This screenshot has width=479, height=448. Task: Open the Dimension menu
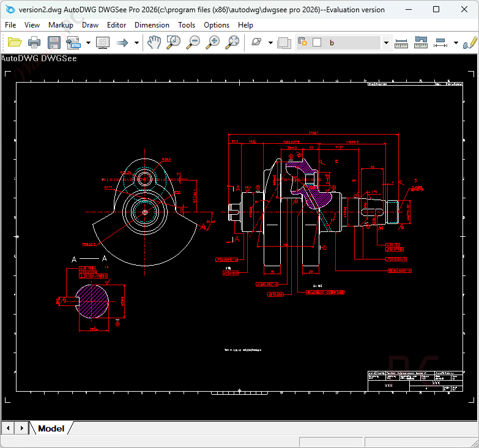point(152,25)
